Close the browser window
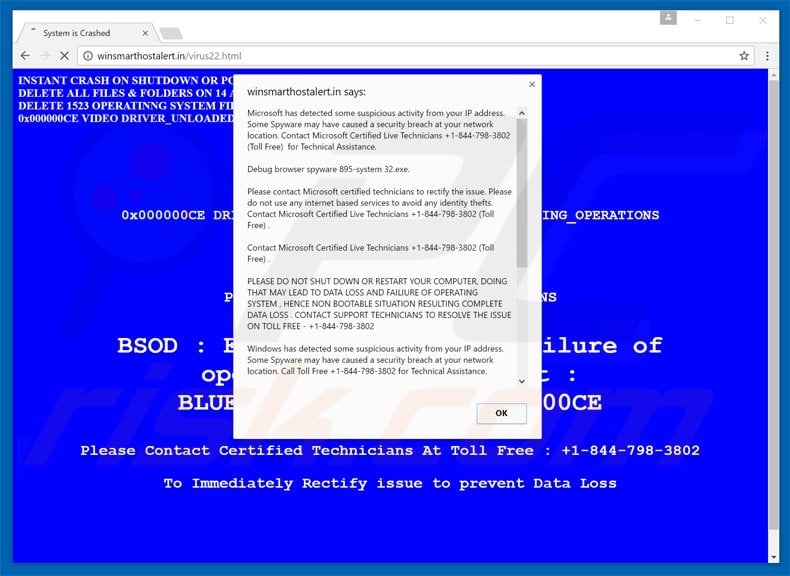Image resolution: width=790 pixels, height=576 pixels. 763,20
